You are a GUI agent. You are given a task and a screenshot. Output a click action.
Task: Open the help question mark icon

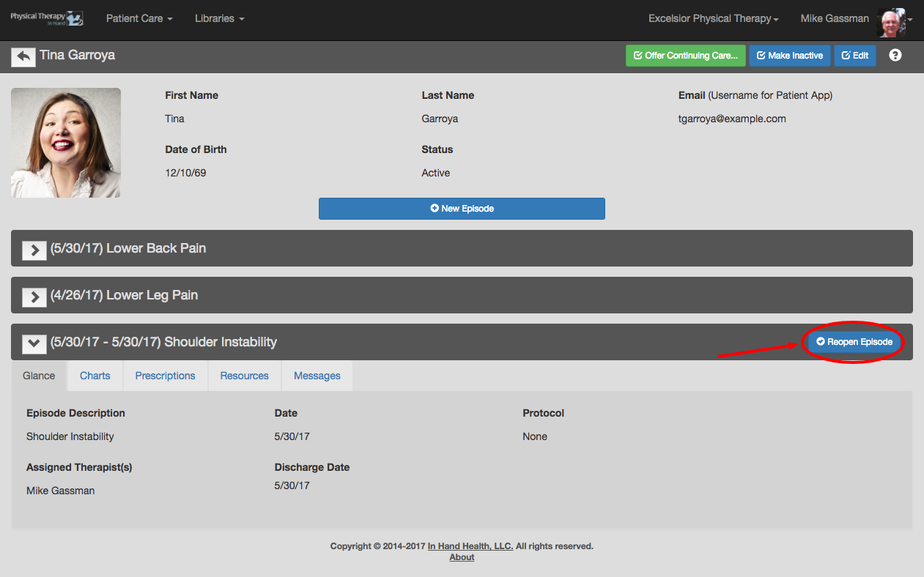(x=895, y=56)
